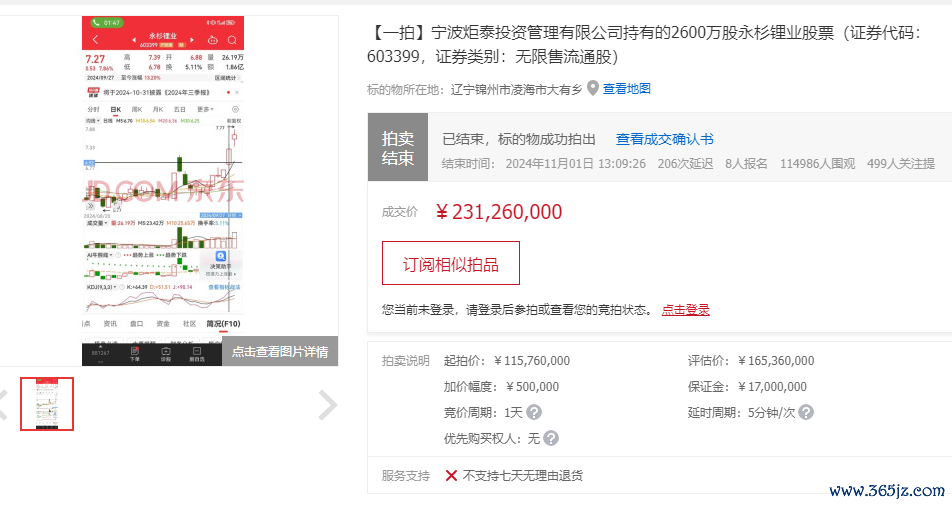Select the 简况(F10) tab in screenshot
Image resolution: width=952 pixels, height=506 pixels.
223,324
